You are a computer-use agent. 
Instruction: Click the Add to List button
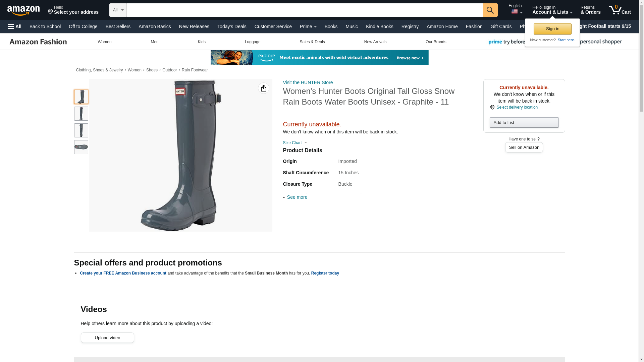pyautogui.click(x=524, y=122)
